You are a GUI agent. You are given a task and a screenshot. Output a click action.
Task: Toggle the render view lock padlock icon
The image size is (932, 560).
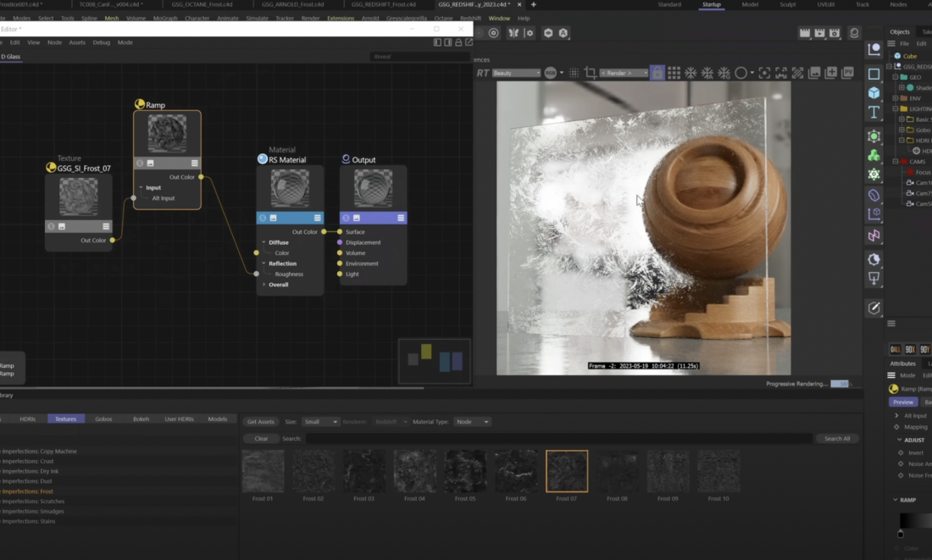pos(657,72)
